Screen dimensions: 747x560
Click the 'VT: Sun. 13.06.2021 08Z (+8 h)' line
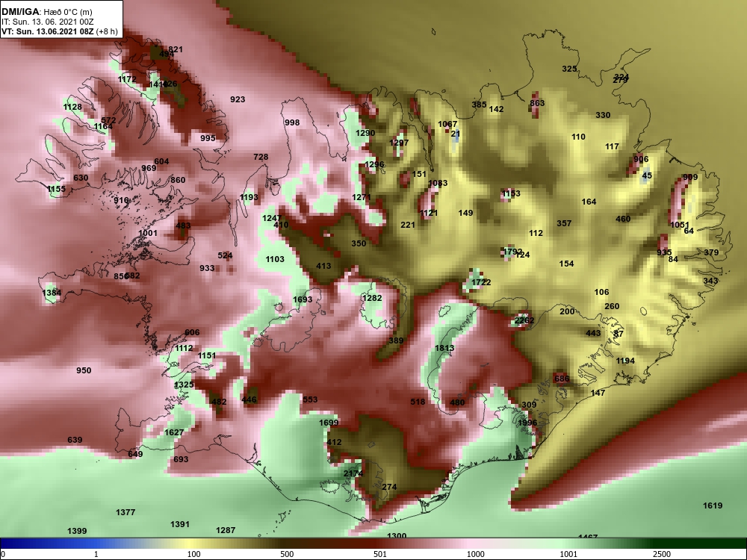60,31
